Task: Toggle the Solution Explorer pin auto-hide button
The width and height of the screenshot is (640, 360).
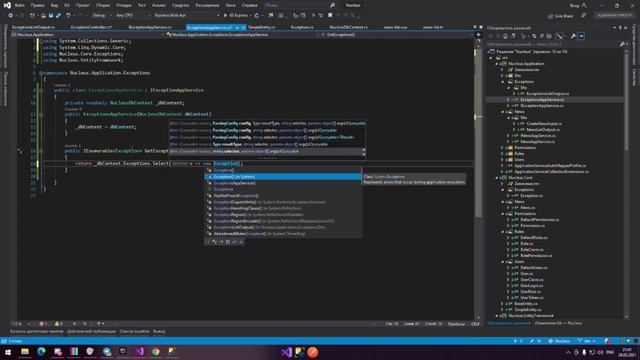Action: [x=620, y=28]
